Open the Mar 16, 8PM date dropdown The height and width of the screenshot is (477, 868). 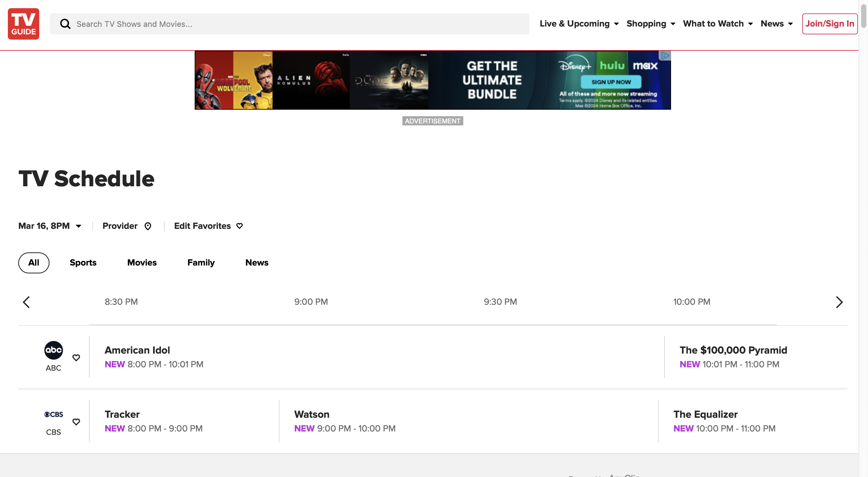(x=50, y=226)
